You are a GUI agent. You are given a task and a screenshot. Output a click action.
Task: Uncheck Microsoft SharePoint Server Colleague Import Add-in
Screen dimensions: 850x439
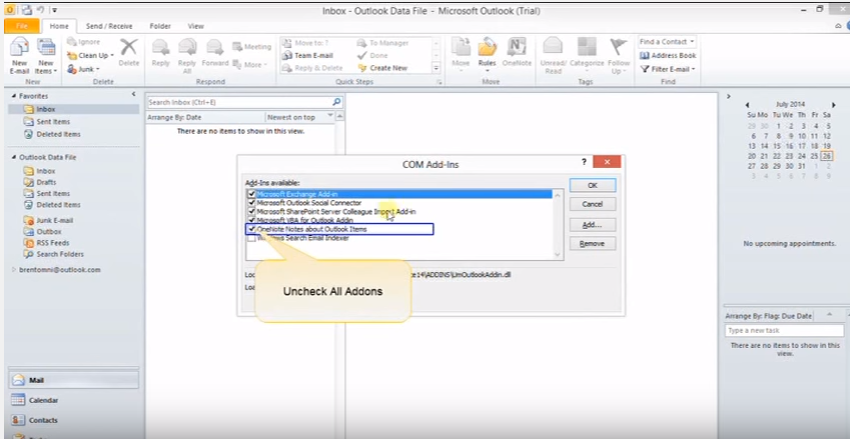[x=252, y=211]
